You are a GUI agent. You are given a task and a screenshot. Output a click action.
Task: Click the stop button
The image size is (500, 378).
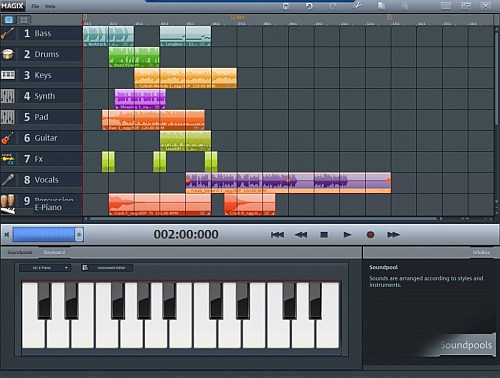tap(324, 235)
